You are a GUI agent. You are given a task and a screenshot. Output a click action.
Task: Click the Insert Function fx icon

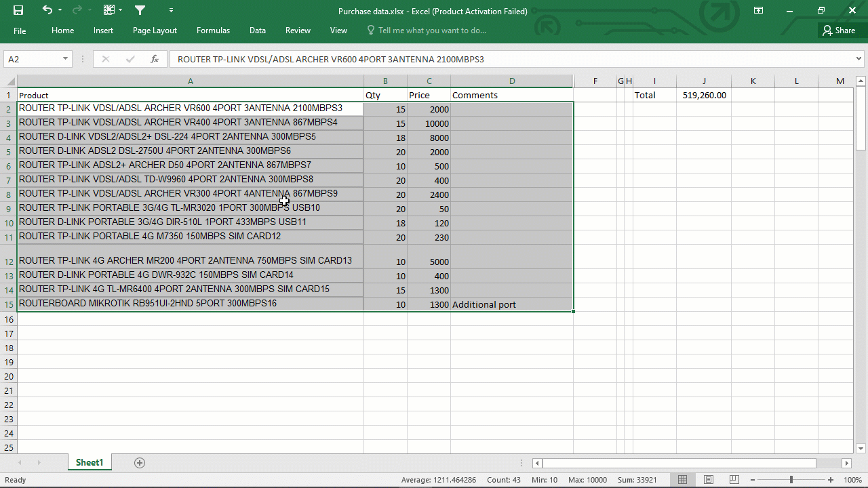point(155,59)
